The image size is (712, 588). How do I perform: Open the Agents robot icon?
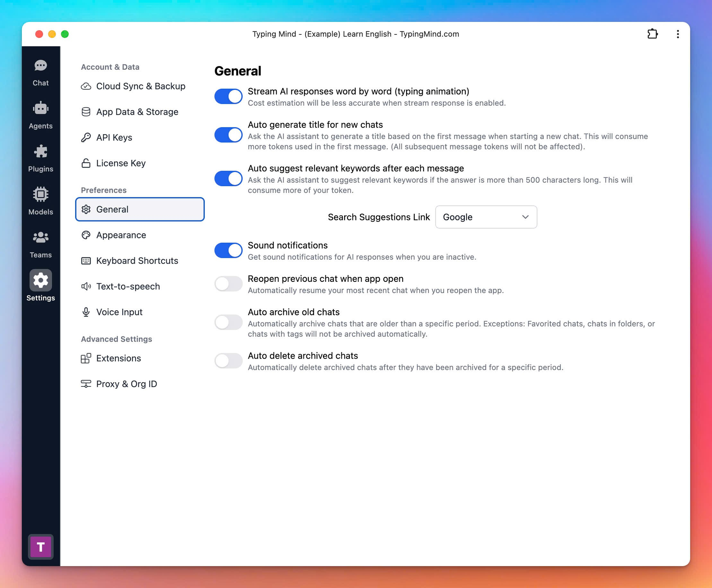[41, 108]
